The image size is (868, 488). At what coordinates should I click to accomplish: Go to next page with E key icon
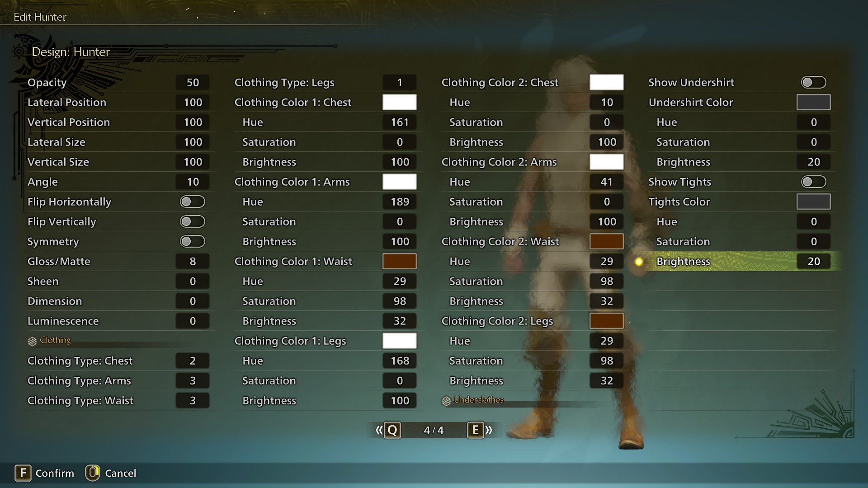tap(475, 430)
